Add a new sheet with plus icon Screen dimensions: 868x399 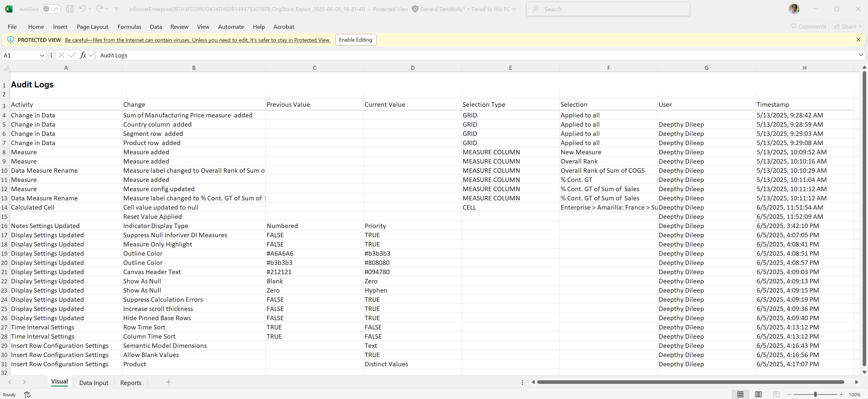click(169, 382)
